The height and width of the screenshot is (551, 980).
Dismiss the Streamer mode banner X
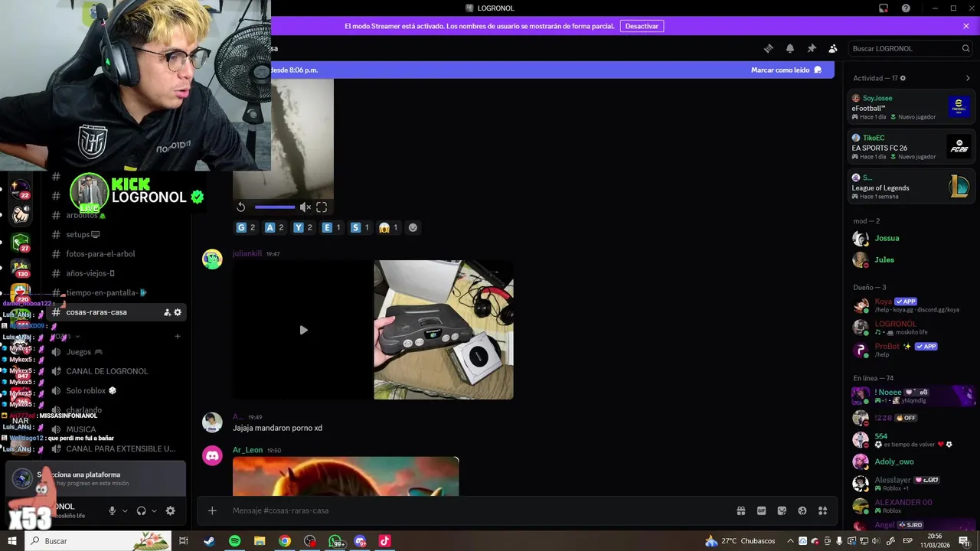pos(966,26)
